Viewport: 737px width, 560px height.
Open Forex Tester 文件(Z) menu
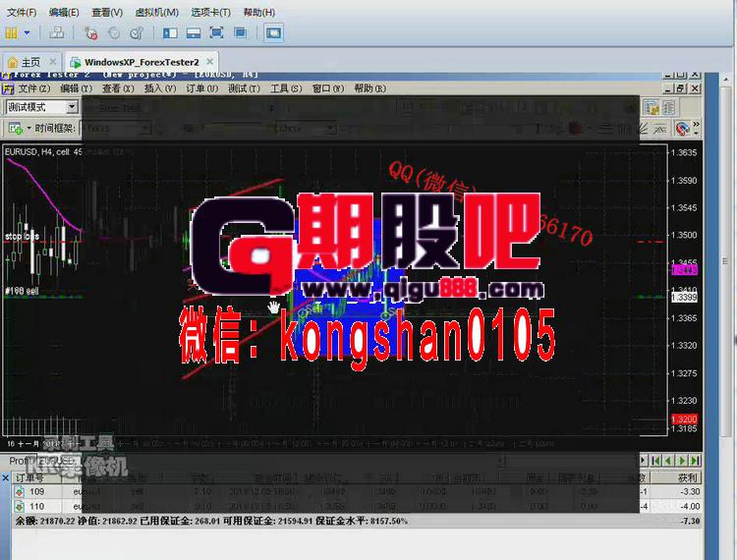pos(33,88)
